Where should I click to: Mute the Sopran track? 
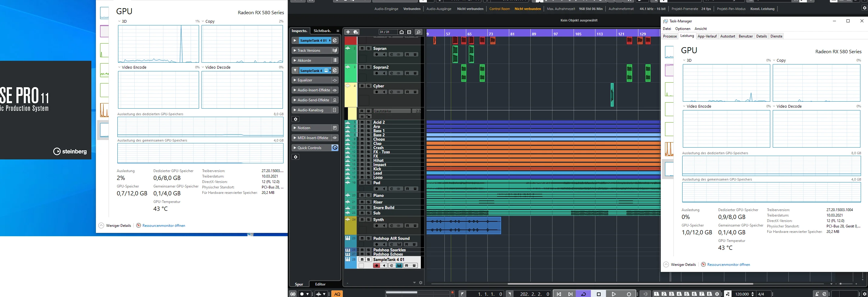pos(362,48)
